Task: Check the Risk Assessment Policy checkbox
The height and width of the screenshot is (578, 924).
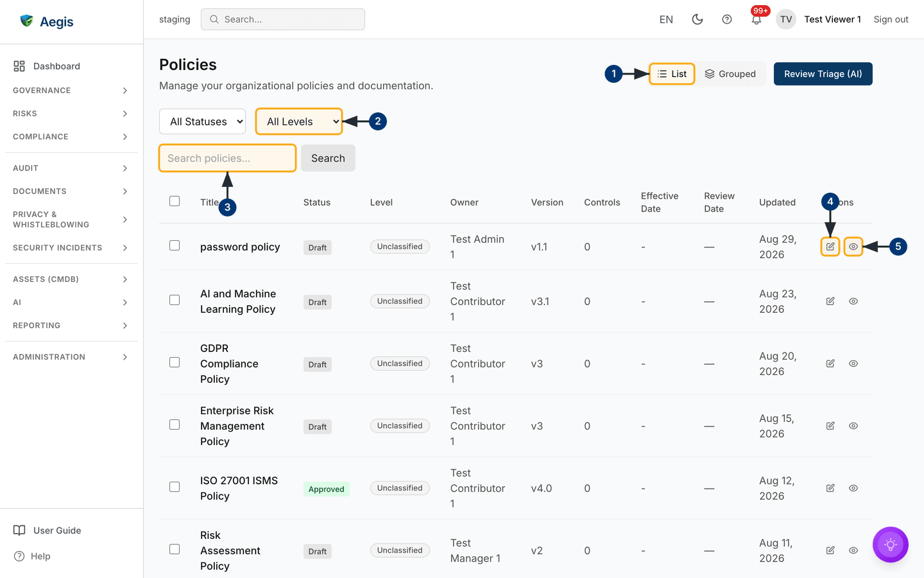Action: (175, 549)
